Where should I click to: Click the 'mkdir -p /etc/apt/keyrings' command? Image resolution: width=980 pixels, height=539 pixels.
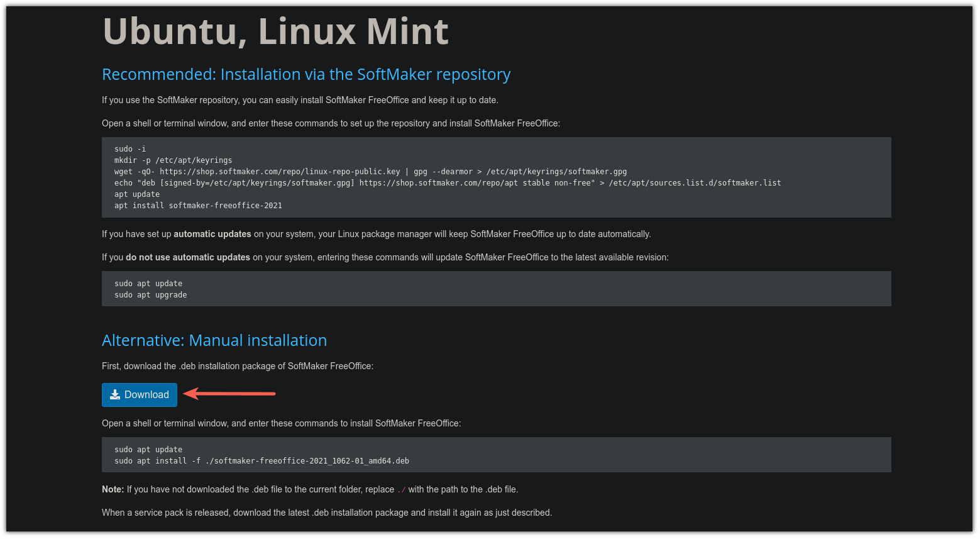[173, 160]
